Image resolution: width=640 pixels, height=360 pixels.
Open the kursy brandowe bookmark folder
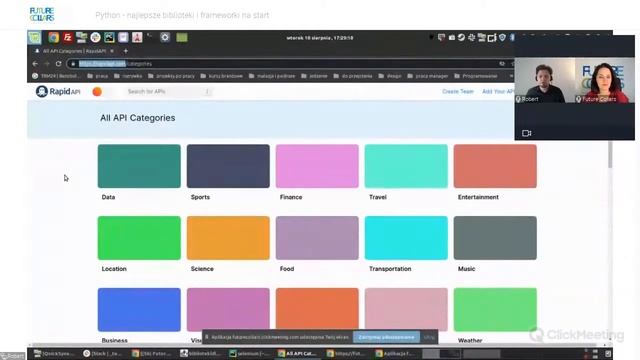click(222, 76)
